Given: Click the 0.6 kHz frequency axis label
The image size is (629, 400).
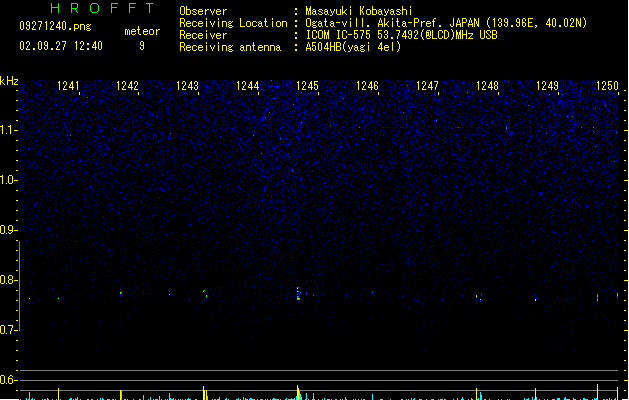Looking at the screenshot, I should 8,380.
